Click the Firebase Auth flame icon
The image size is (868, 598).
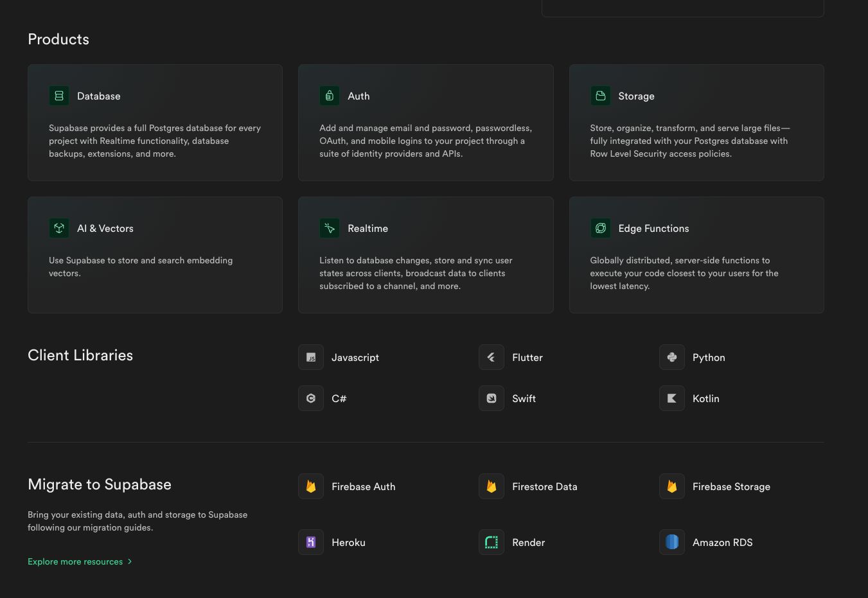coord(311,486)
